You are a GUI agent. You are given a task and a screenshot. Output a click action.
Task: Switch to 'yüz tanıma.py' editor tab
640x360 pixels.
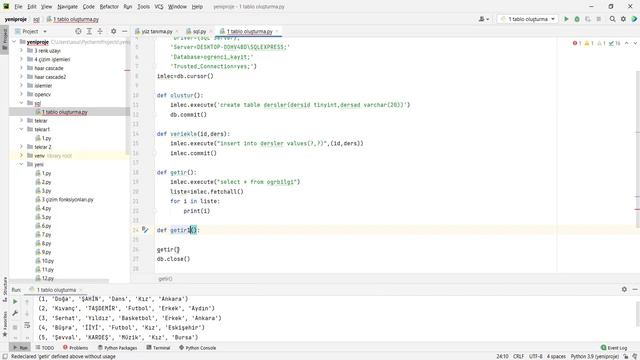pos(157,31)
